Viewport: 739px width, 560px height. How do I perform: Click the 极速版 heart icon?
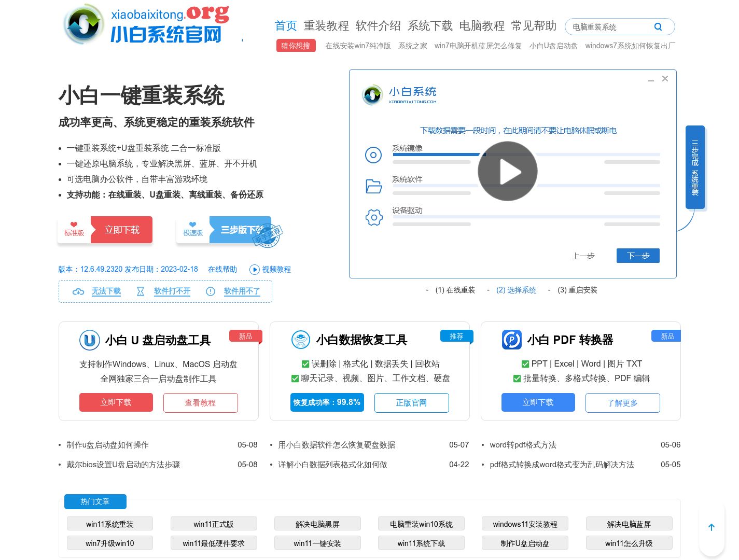(x=193, y=225)
